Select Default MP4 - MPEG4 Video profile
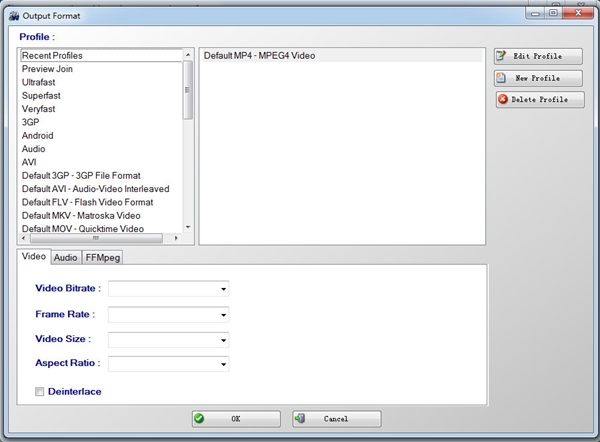Screen dimensions: 600x442 pos(259,56)
